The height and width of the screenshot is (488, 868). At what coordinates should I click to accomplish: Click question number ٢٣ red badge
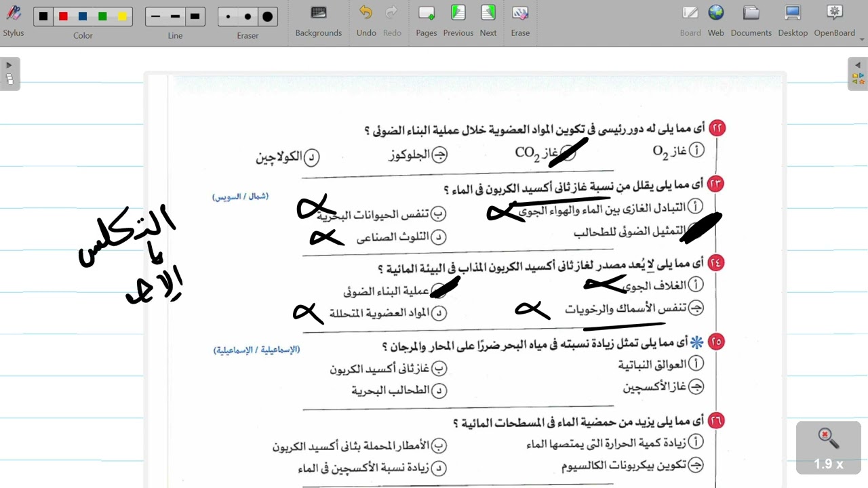pyautogui.click(x=715, y=184)
